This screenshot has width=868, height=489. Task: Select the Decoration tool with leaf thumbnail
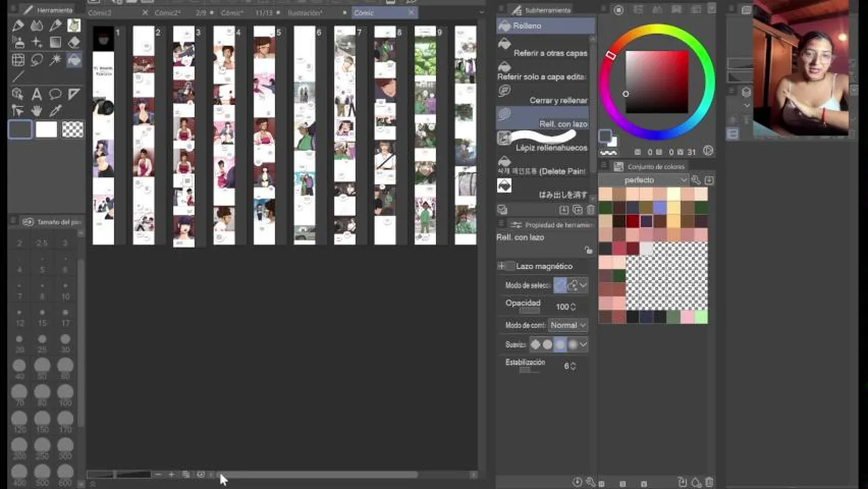point(74,25)
